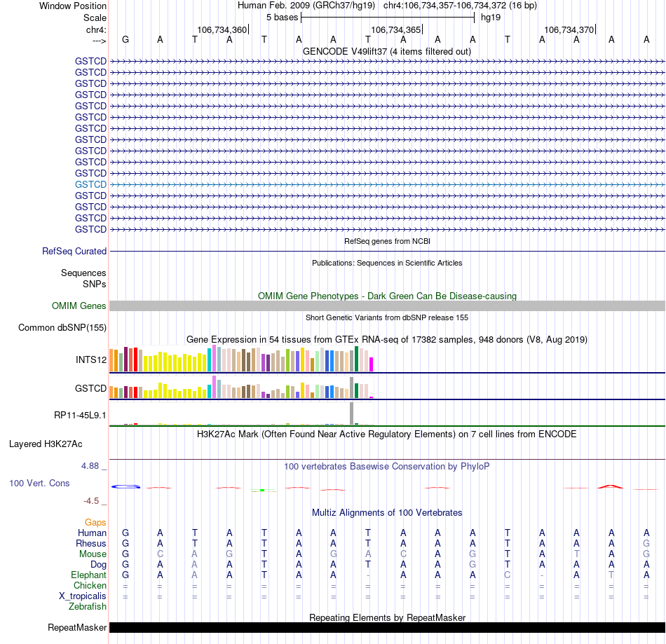Click the '100 Vert. Cons' label

pos(39,483)
